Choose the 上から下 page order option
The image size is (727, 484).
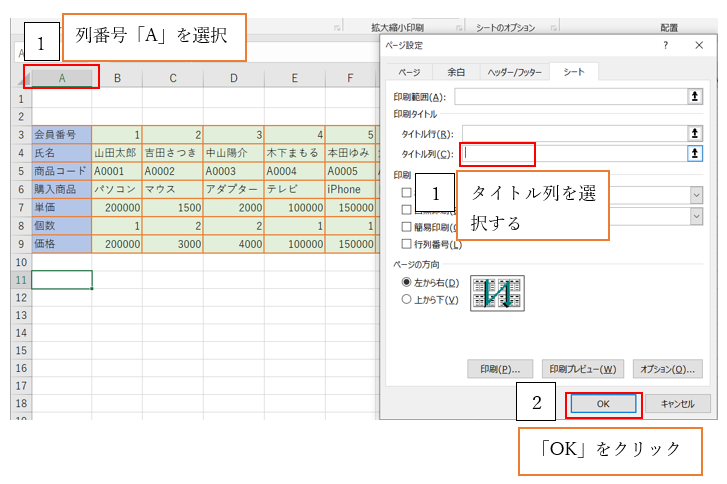click(407, 299)
